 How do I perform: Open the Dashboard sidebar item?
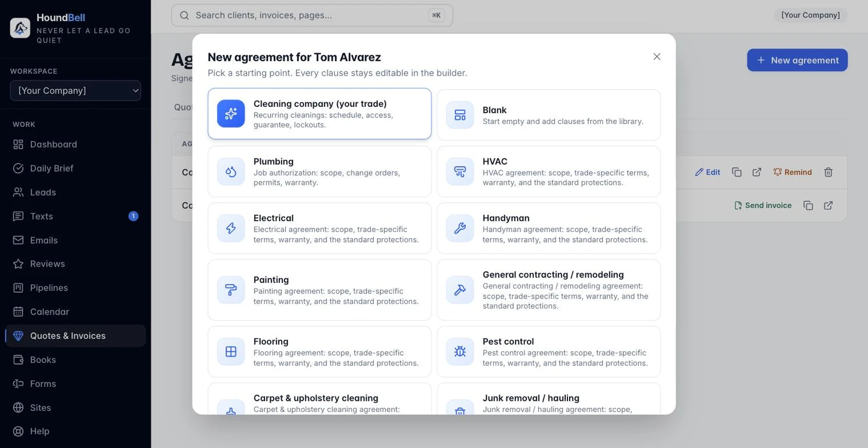point(76,145)
